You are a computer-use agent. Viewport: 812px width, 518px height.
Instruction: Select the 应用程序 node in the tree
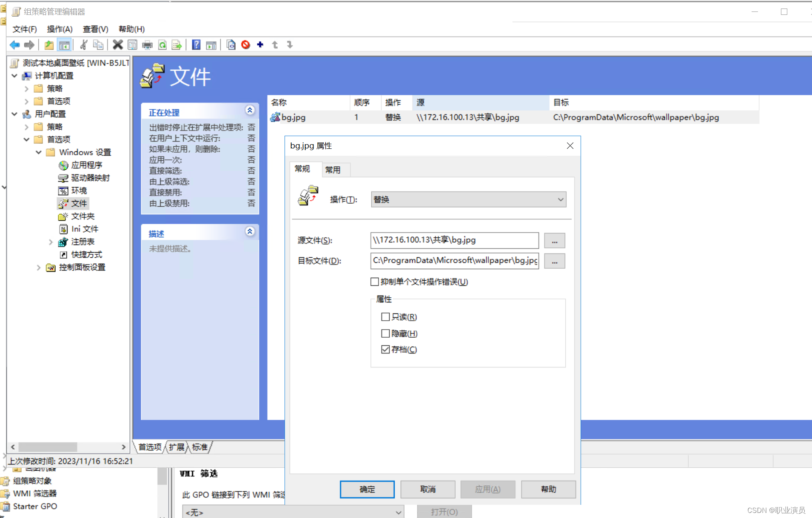click(x=86, y=165)
